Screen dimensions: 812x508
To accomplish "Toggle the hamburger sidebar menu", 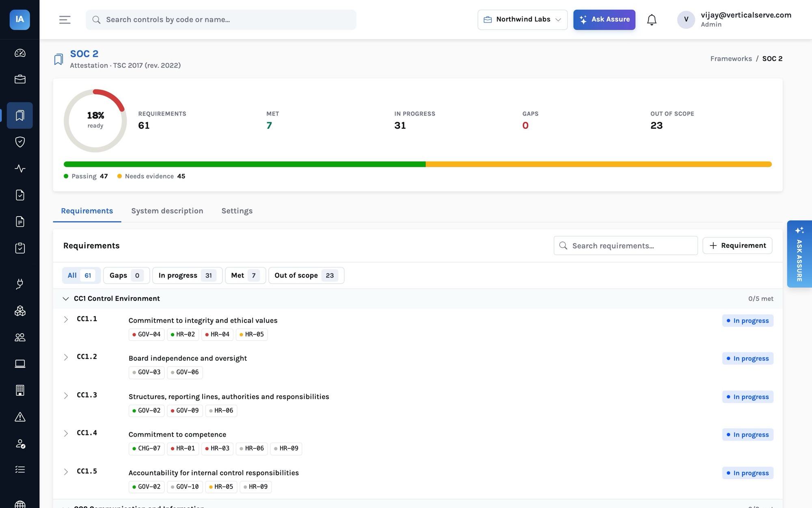I will (65, 20).
